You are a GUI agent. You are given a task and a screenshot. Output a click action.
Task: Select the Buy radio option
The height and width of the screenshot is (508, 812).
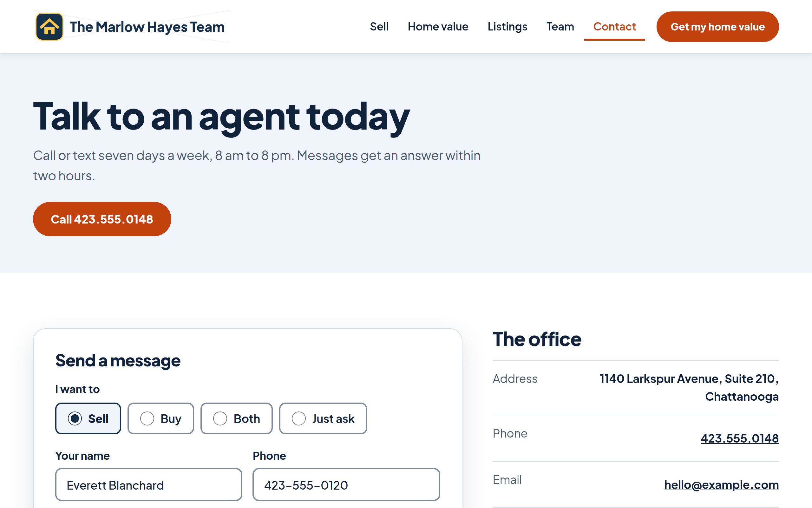coord(161,418)
